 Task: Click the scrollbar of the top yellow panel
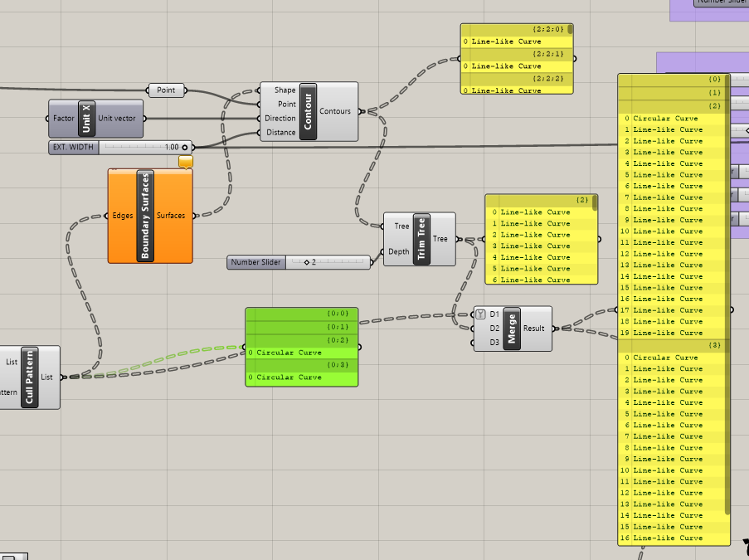pos(571,29)
